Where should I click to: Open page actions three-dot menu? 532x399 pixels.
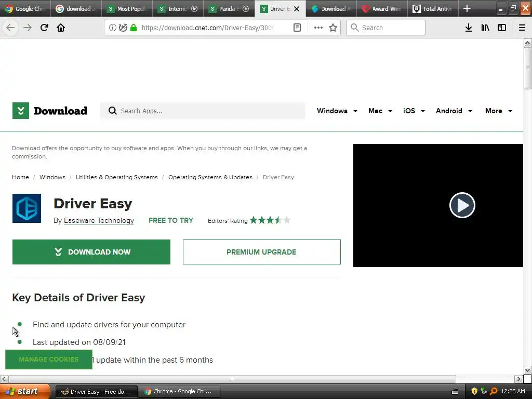tap(318, 28)
